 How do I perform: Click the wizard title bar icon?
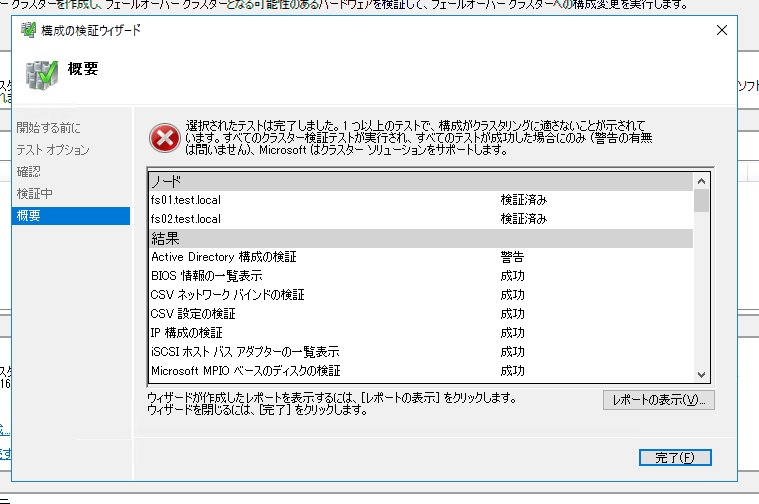pyautogui.click(x=28, y=30)
